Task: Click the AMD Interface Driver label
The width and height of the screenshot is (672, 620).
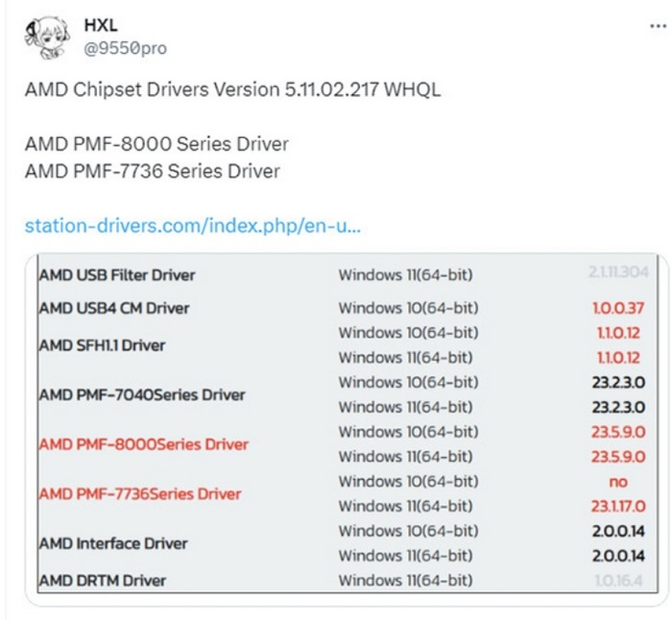Action: 113,543
